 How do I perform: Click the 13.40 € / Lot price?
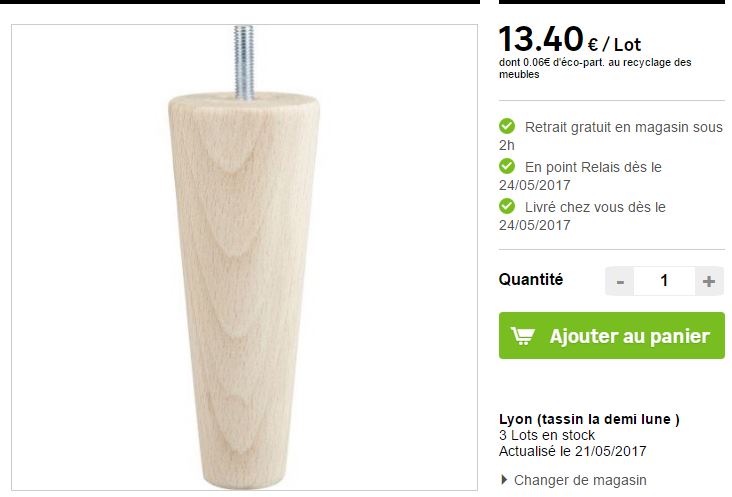tap(570, 40)
